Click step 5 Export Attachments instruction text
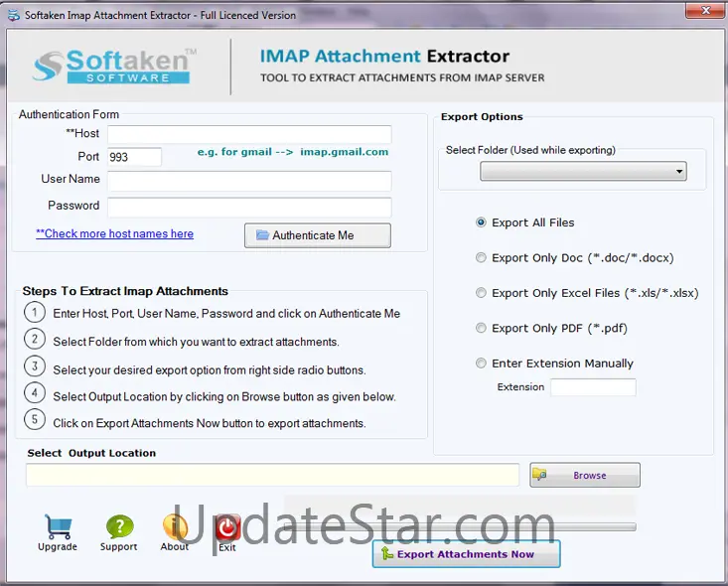Screen dimensions: 728x586 click(x=210, y=423)
